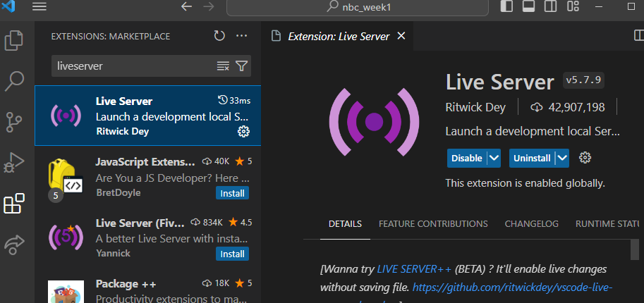The width and height of the screenshot is (644, 303).
Task: Switch to the CHANGELOG tab
Action: tap(531, 224)
